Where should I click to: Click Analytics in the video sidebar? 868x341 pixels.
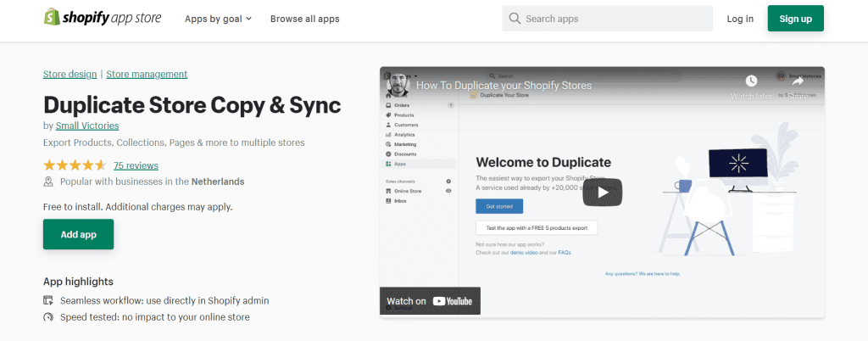coord(404,135)
